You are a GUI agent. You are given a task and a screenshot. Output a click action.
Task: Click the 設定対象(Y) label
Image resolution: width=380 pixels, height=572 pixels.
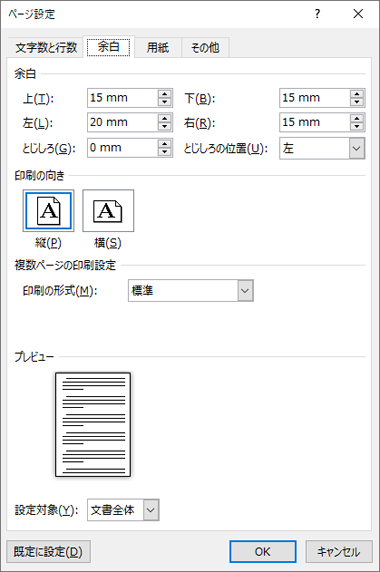(x=46, y=510)
